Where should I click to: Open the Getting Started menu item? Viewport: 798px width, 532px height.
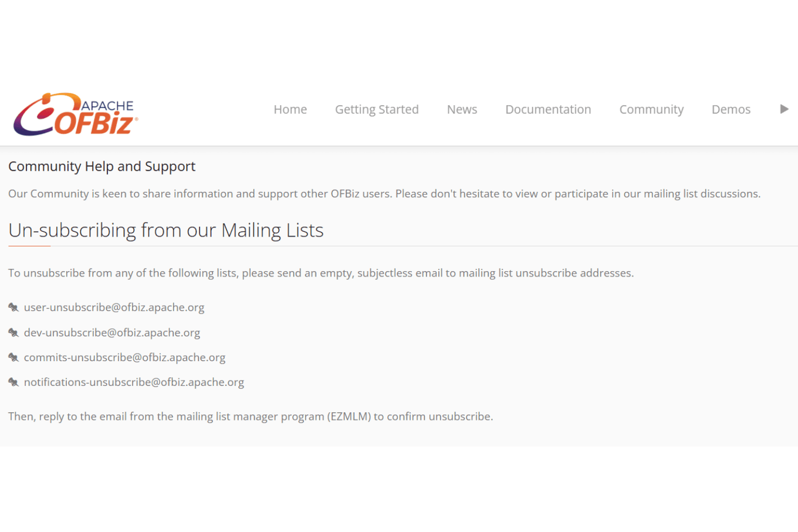coord(377,109)
